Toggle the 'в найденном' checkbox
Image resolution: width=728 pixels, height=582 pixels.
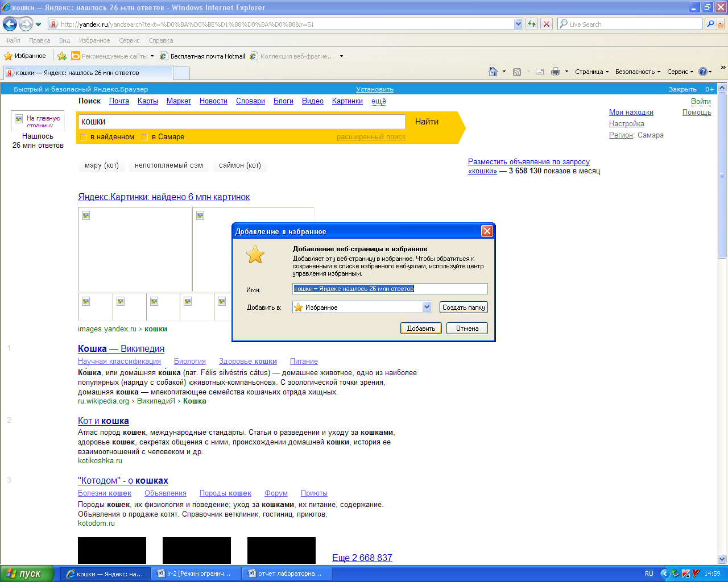click(x=84, y=137)
